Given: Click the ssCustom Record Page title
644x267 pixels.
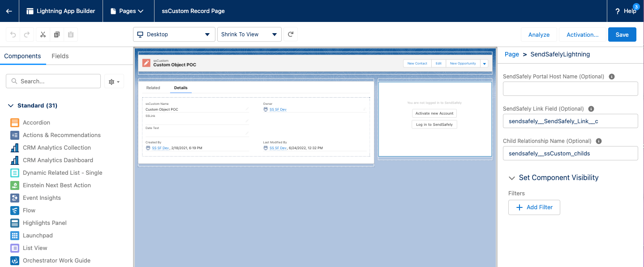Looking at the screenshot, I should pyautogui.click(x=193, y=11).
